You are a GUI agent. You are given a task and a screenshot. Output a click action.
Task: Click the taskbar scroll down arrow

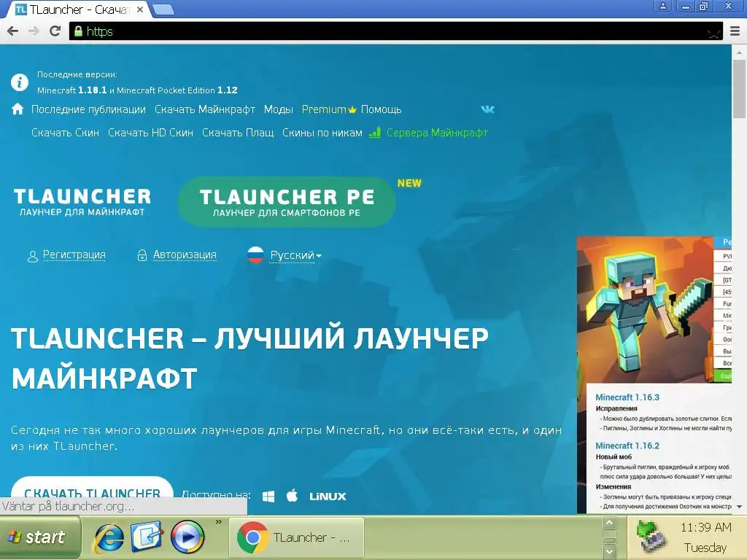point(609,551)
